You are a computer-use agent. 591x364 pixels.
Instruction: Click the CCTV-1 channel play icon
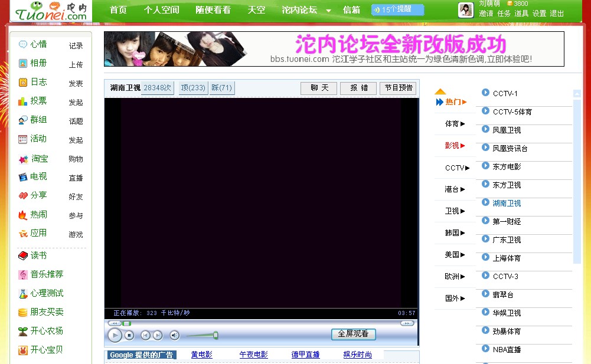click(485, 92)
